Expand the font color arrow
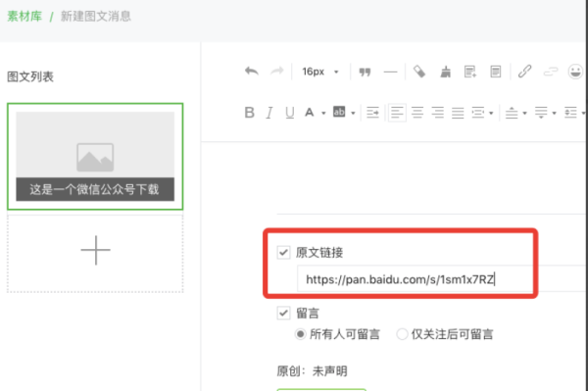The image size is (588, 391). tap(323, 113)
